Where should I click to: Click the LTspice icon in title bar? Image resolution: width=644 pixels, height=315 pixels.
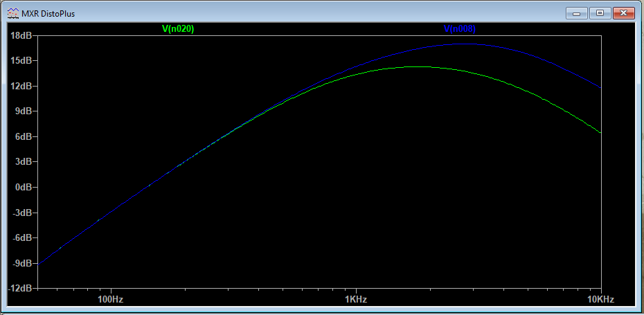pos(13,13)
